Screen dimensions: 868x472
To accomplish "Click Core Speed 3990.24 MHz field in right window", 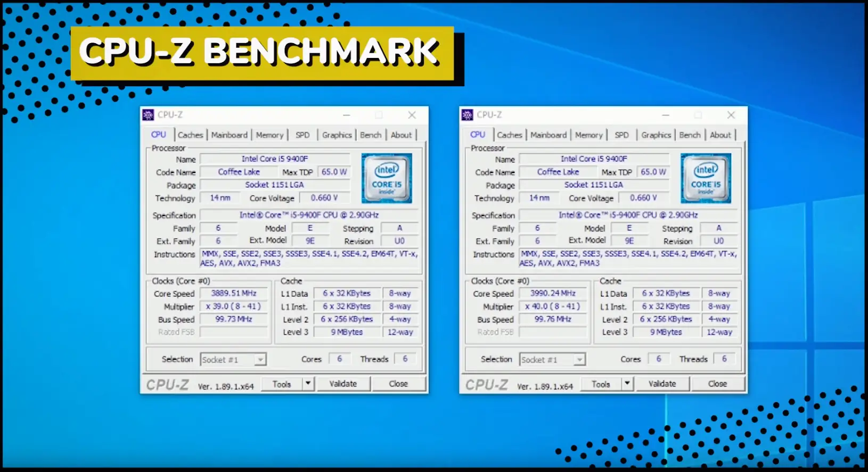I will pos(553,293).
